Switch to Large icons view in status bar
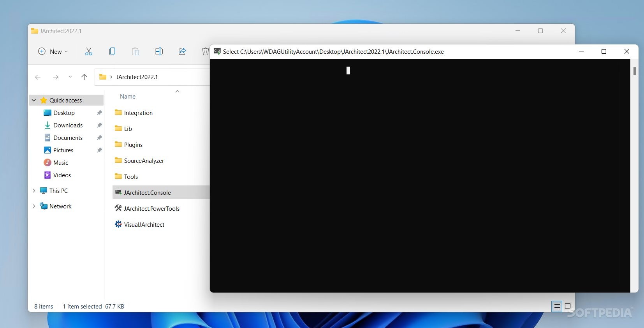 pyautogui.click(x=568, y=307)
